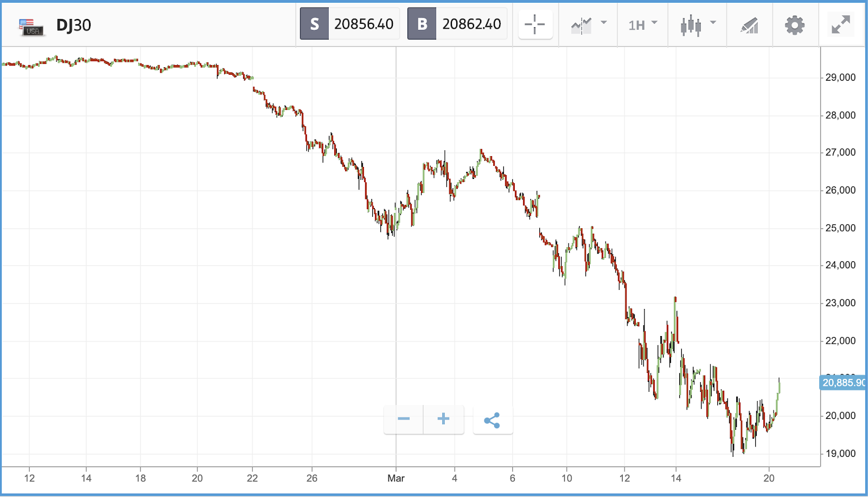Click the 25,000 level on the price axis
This screenshot has width=868, height=497.
pos(840,228)
